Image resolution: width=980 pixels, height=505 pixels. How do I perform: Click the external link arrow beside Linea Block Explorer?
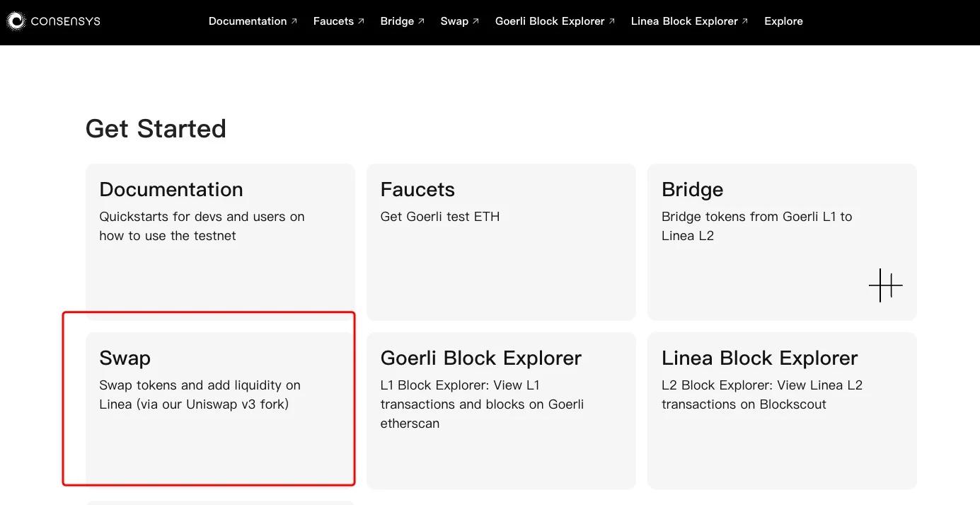click(x=743, y=19)
